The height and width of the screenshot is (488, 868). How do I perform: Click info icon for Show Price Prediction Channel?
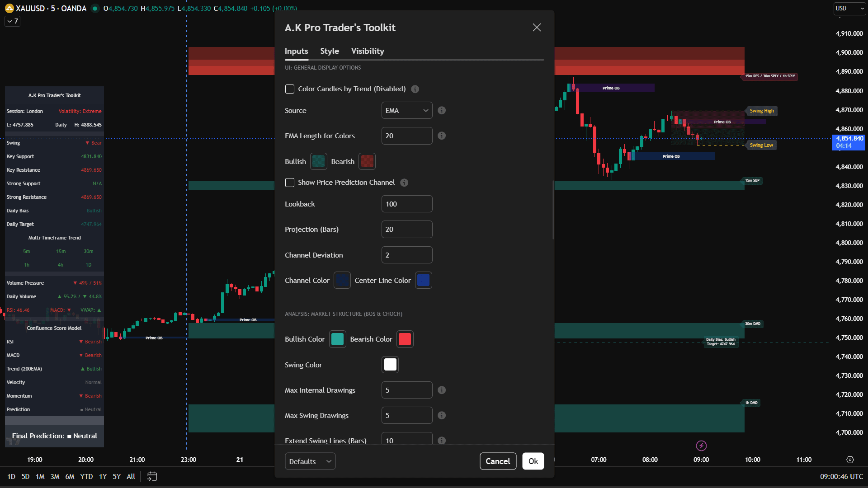pos(404,183)
